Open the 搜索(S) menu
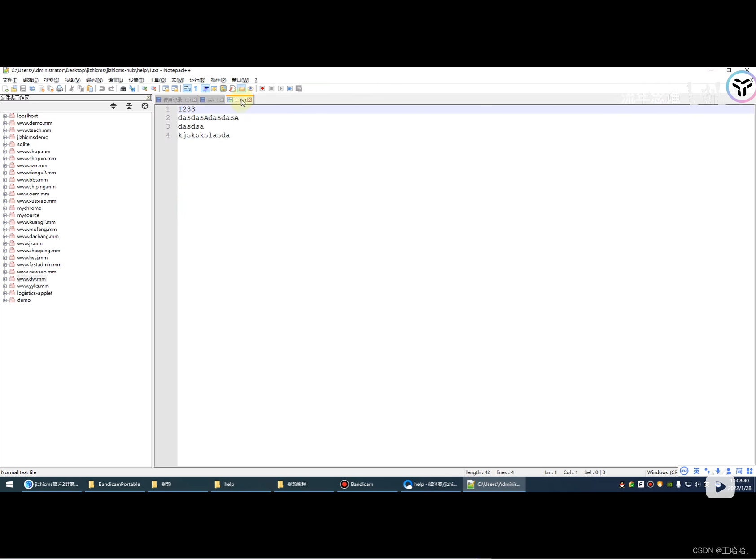Screen dimensions: 756x559 click(x=51, y=80)
